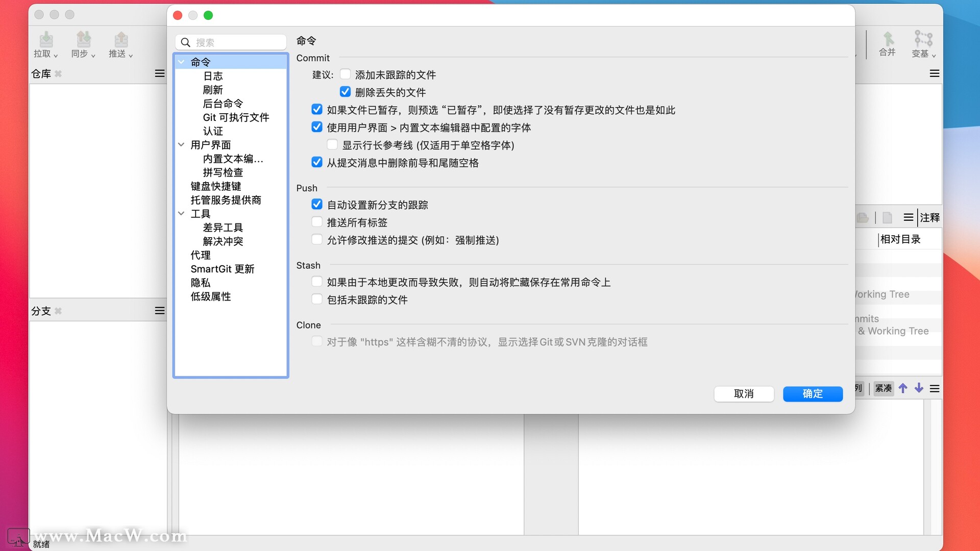Uncheck 自动设置新分支的跟踪

pyautogui.click(x=317, y=205)
